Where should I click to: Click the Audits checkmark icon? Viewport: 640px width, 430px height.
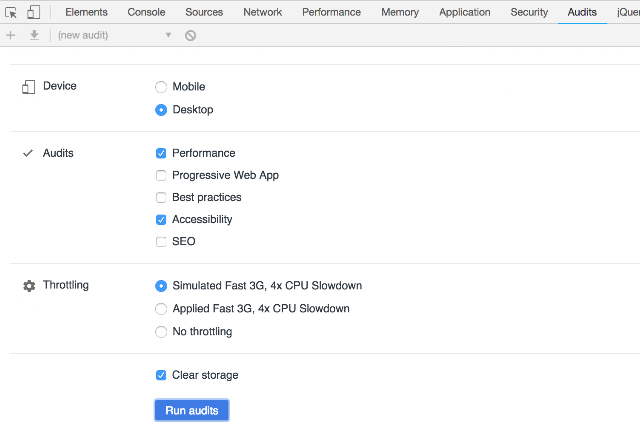[28, 154]
